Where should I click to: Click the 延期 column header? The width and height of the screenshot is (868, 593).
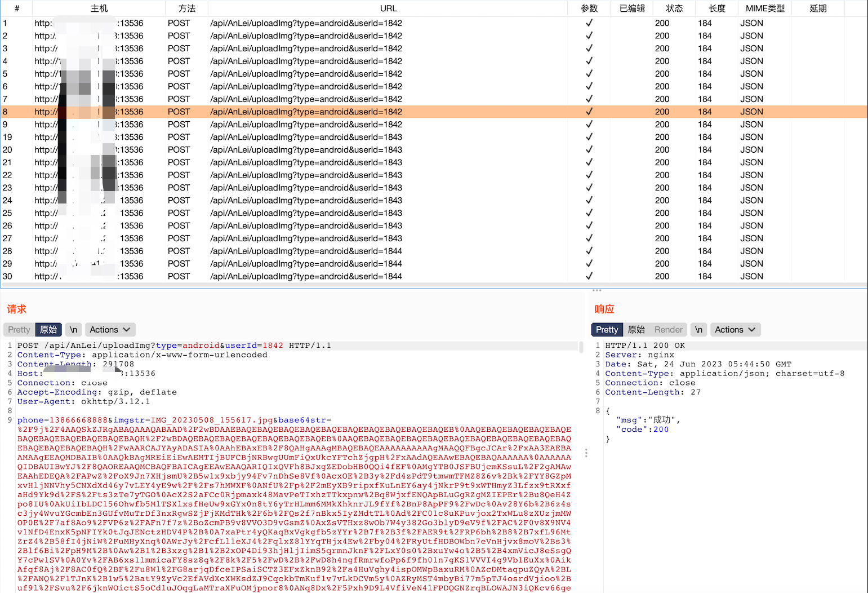point(818,8)
